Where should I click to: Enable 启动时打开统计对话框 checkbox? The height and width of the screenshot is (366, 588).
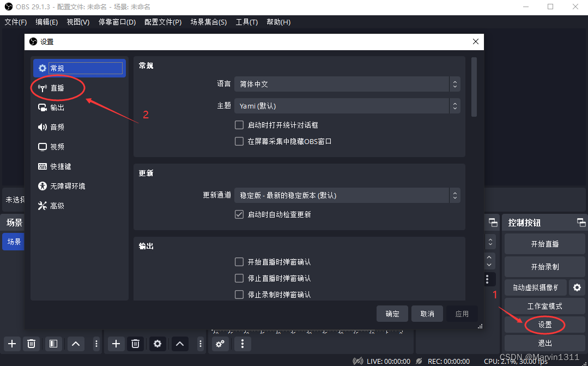pos(239,124)
